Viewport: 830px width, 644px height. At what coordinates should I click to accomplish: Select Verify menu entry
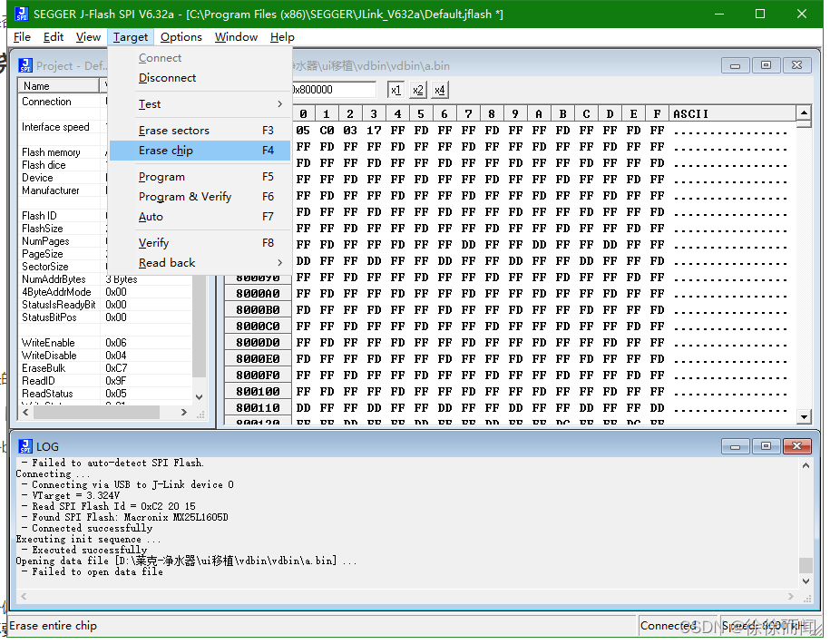(x=200, y=243)
